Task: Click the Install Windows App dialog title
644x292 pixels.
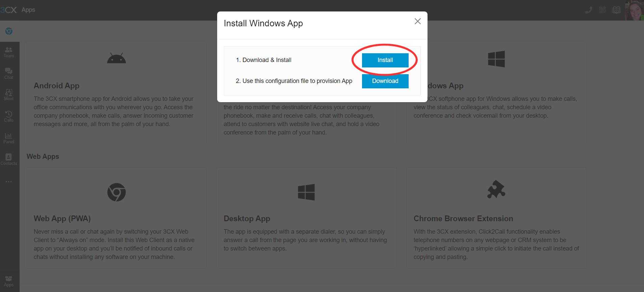Action: click(263, 23)
